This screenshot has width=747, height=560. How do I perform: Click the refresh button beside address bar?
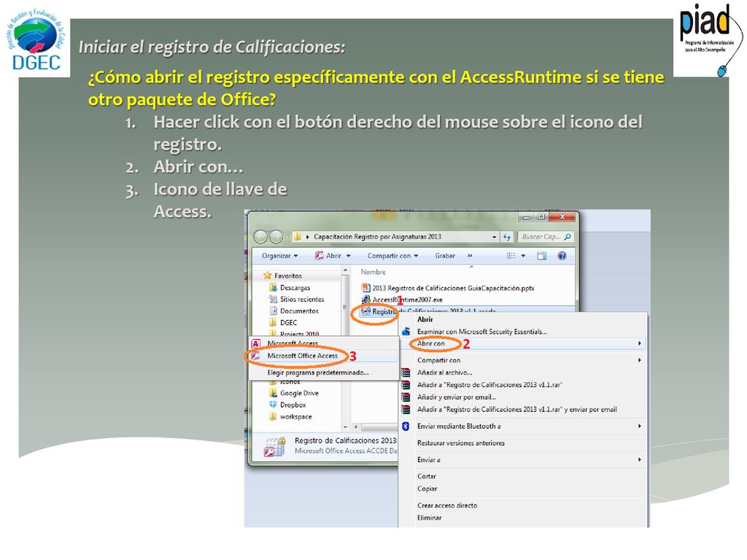point(507,237)
